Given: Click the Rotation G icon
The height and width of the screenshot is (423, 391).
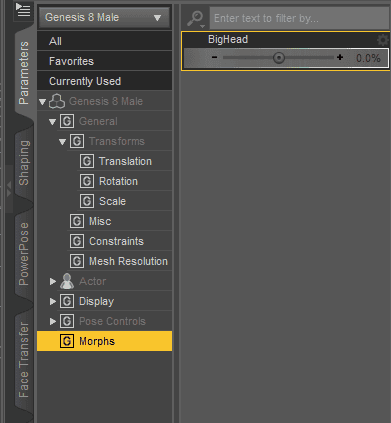Looking at the screenshot, I should [x=87, y=181].
